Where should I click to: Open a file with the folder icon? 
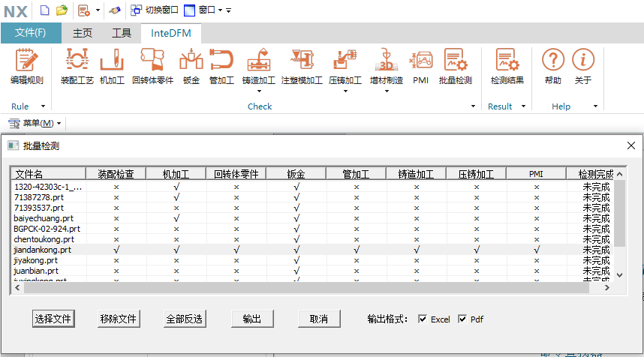click(62, 10)
